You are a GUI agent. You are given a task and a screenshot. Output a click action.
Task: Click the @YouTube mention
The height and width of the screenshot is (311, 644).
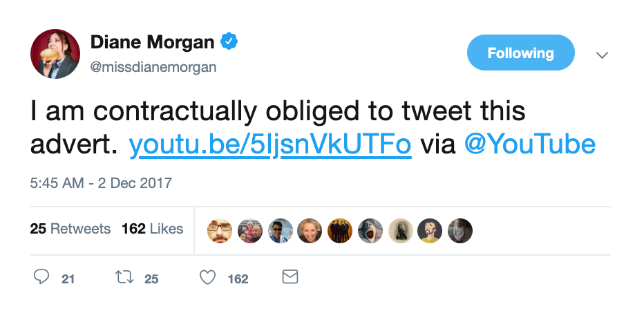(530, 144)
